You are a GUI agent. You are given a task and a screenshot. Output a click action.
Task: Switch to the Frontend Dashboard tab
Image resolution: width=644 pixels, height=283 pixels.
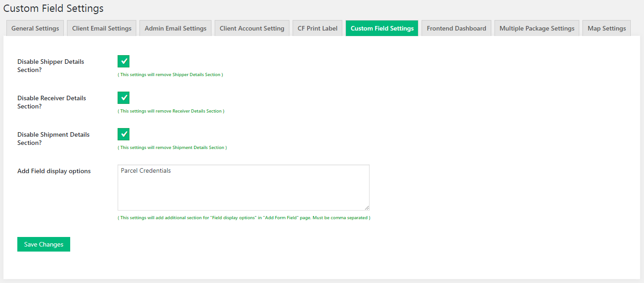click(x=456, y=28)
